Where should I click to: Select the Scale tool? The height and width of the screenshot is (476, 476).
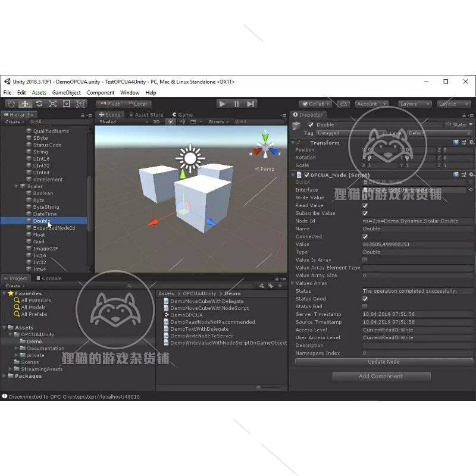coord(53,104)
